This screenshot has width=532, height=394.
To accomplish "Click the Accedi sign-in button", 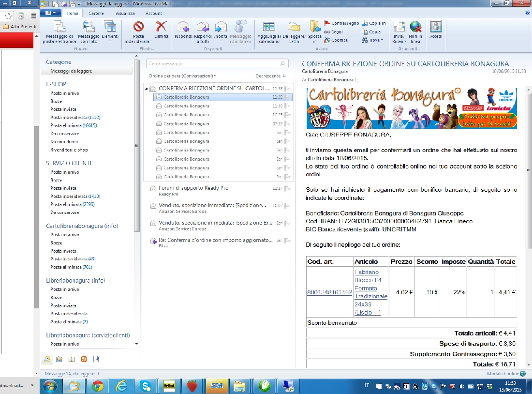I will pos(436,30).
